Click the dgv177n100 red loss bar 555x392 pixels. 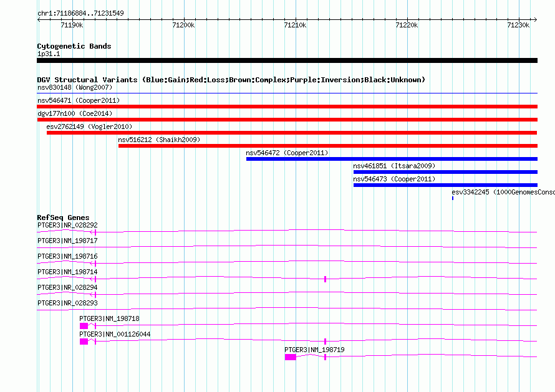[x=287, y=120]
